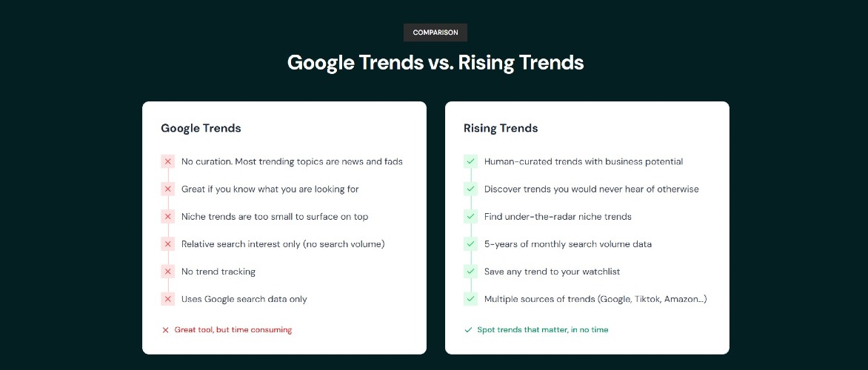The height and width of the screenshot is (370, 868).
Task: Click 'Google Trends vs. Rising Trends' headline
Action: (435, 62)
